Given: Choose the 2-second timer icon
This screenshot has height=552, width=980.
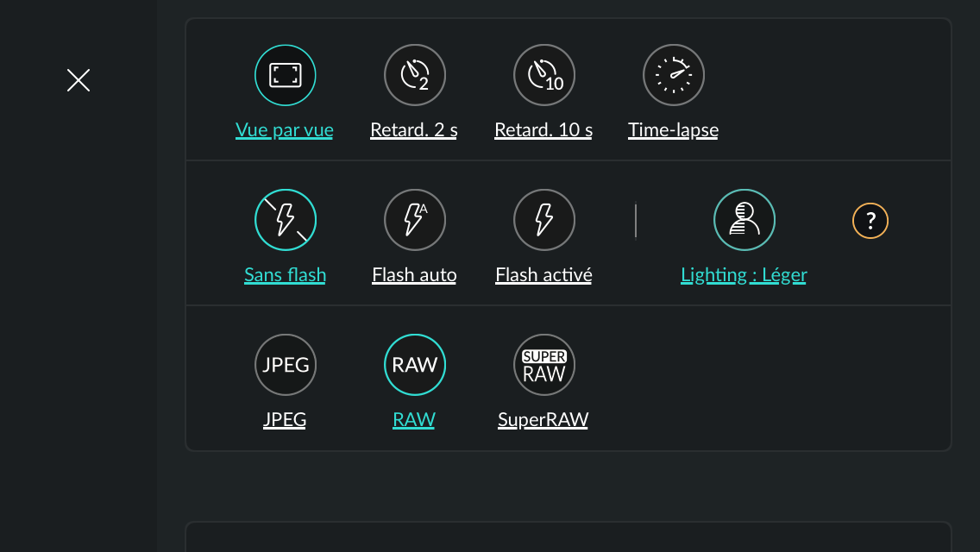Looking at the screenshot, I should coord(414,75).
